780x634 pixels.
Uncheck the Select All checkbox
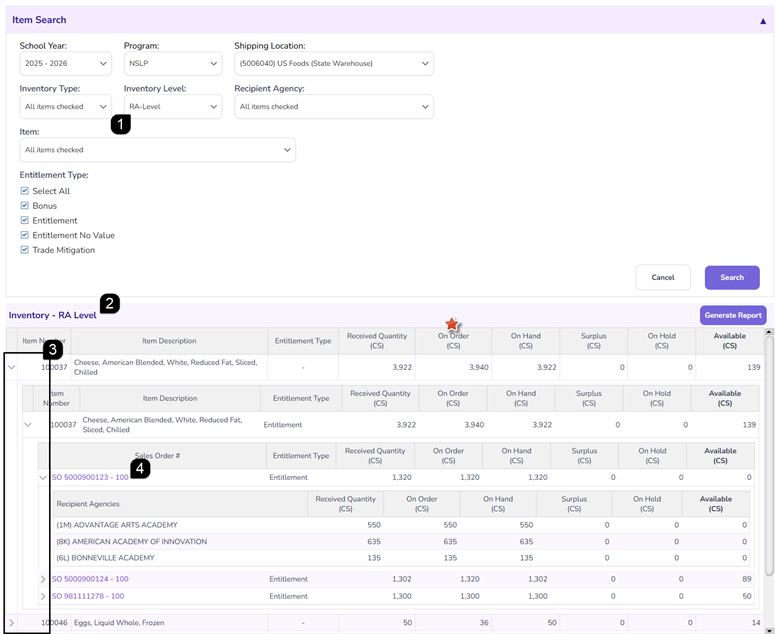coord(24,191)
